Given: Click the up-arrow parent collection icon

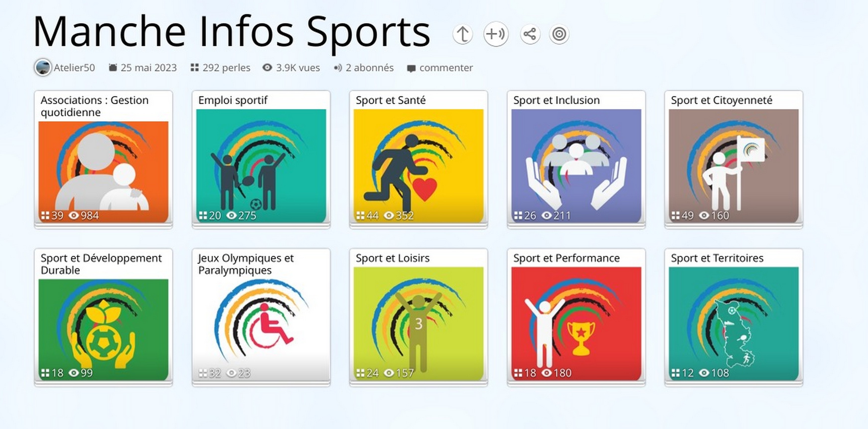Looking at the screenshot, I should [462, 34].
